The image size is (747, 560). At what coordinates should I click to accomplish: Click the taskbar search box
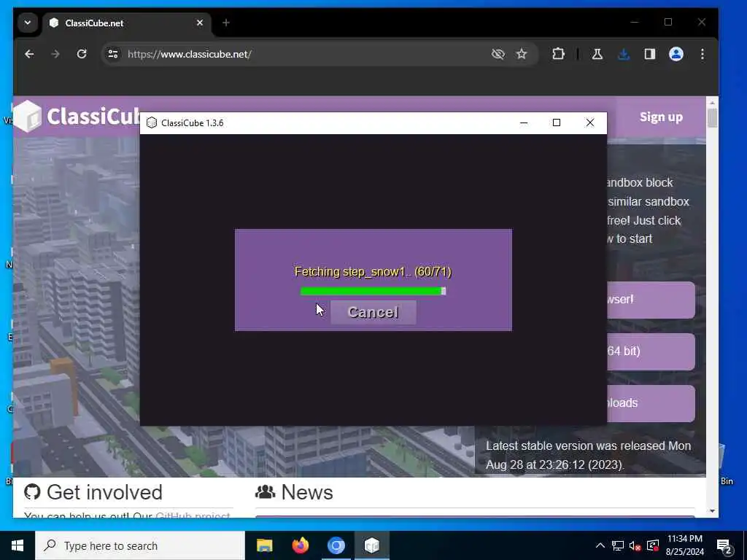pos(140,545)
